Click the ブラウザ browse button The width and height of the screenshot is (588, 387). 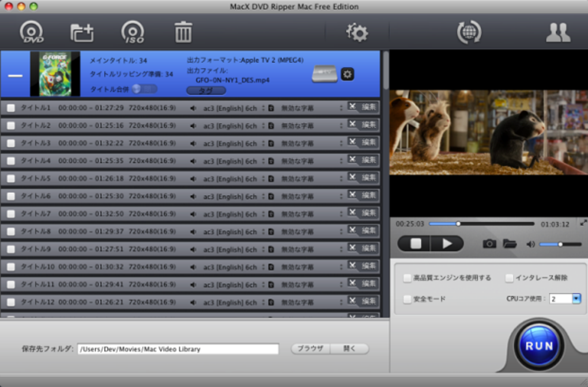coord(311,349)
